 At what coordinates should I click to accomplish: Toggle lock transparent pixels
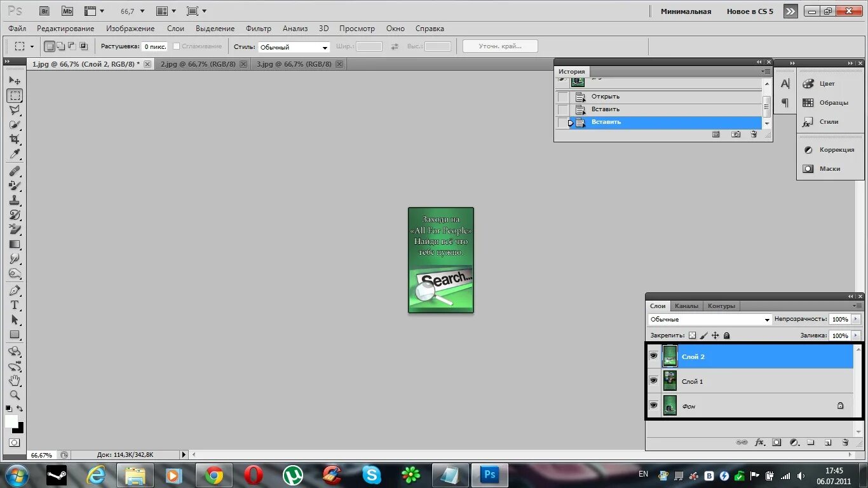pyautogui.click(x=693, y=335)
